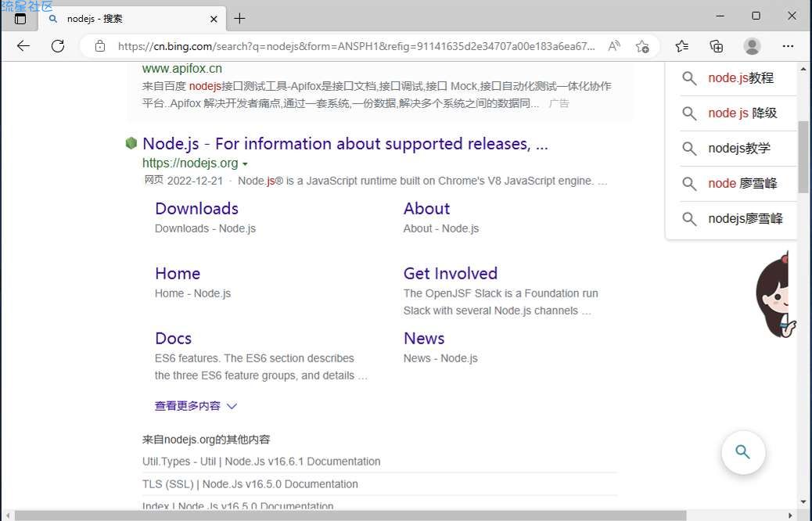Select the nodejs - 搜索 tab
Screen dimensions: 812x521
coord(132,19)
